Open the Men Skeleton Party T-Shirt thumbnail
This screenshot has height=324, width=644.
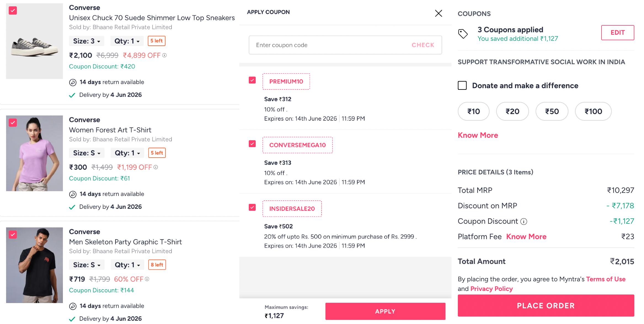[34, 265]
